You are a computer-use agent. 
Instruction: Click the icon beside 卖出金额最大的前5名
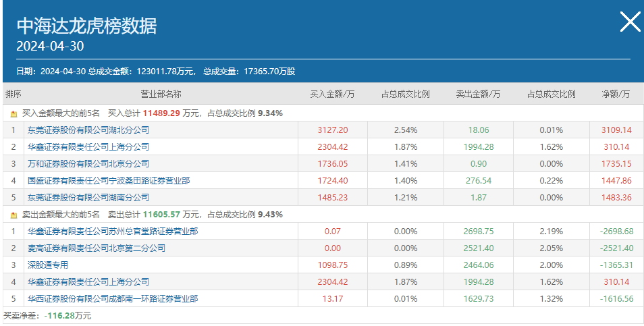point(14,215)
